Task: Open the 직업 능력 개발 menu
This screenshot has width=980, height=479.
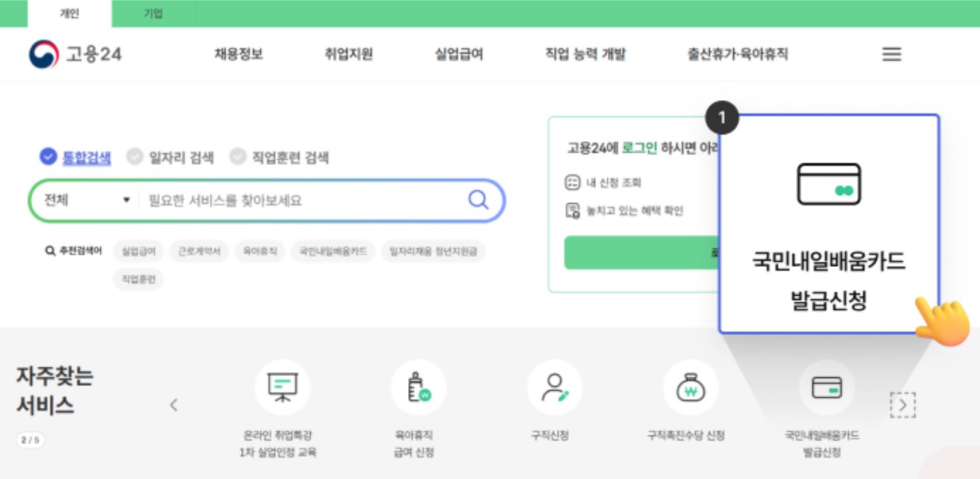Action: tap(585, 55)
